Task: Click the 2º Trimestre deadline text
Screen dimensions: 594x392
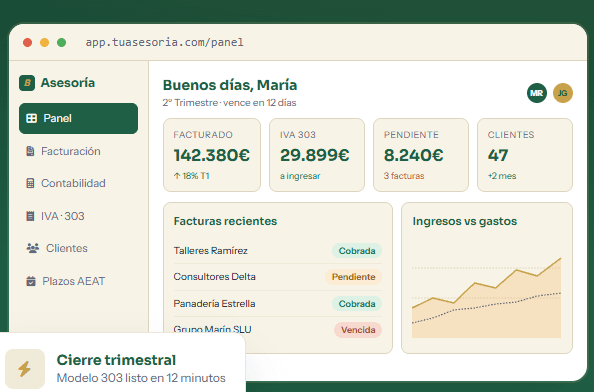Action: [x=230, y=103]
